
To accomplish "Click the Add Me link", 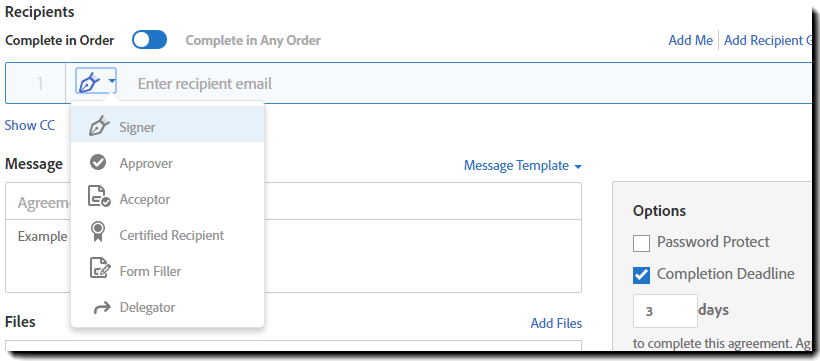I will pyautogui.click(x=690, y=40).
